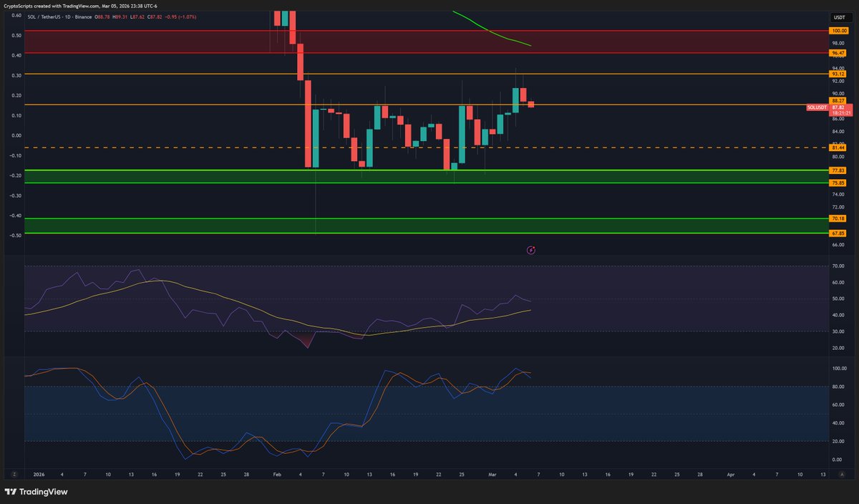The height and width of the screenshot is (504, 859).
Task: Click the lightning bolt event icon on chart
Action: [531, 250]
